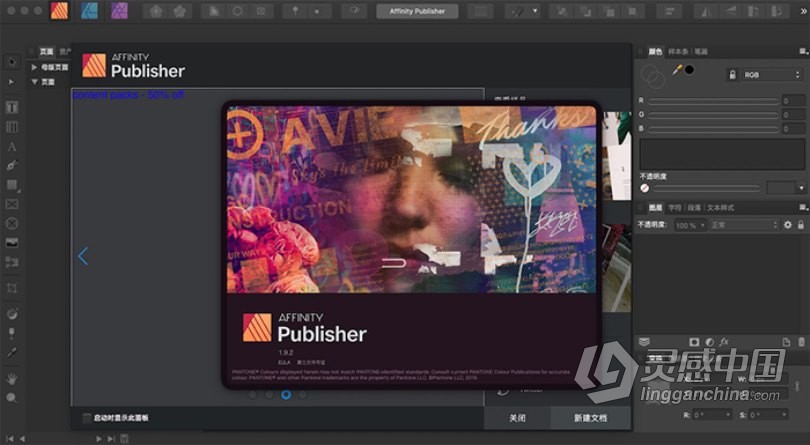Open the snapping dropdown arrow in top toolbar
The image size is (810, 445).
[x=535, y=11]
